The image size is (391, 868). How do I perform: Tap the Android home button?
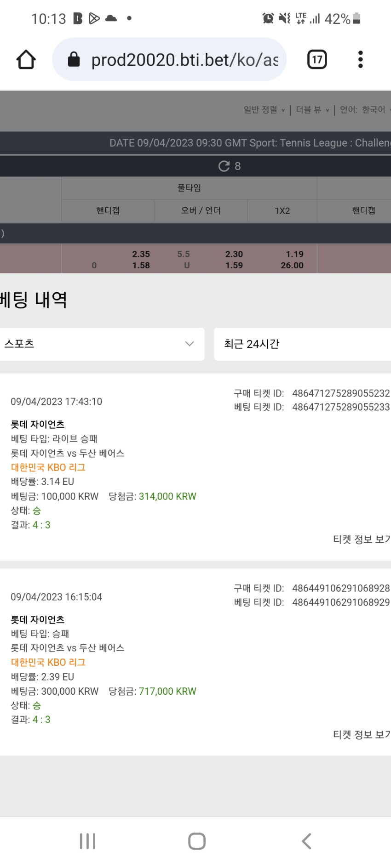(197, 841)
